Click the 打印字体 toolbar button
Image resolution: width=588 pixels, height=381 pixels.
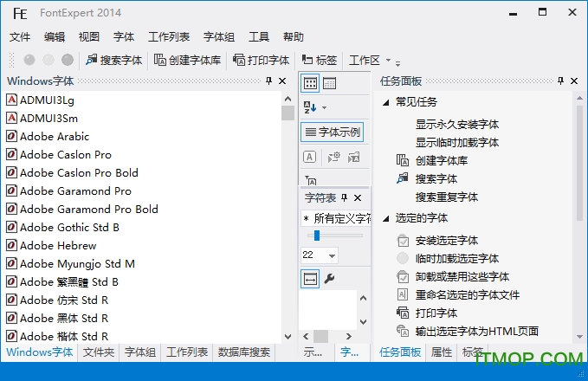tap(262, 60)
